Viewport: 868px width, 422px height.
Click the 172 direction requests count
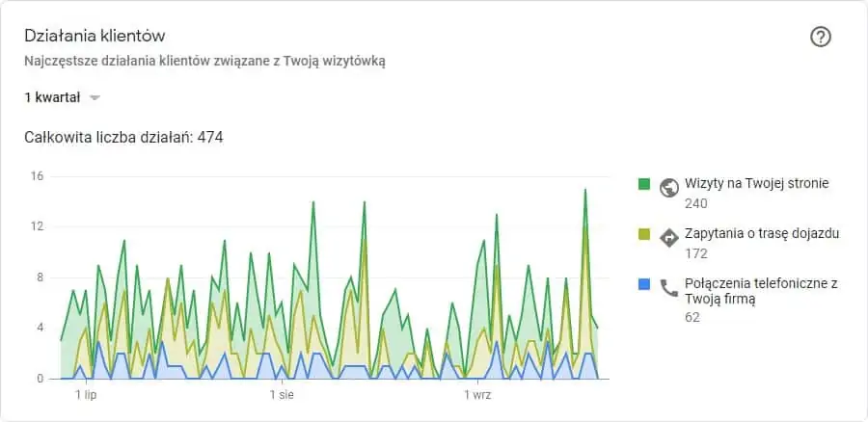point(695,253)
